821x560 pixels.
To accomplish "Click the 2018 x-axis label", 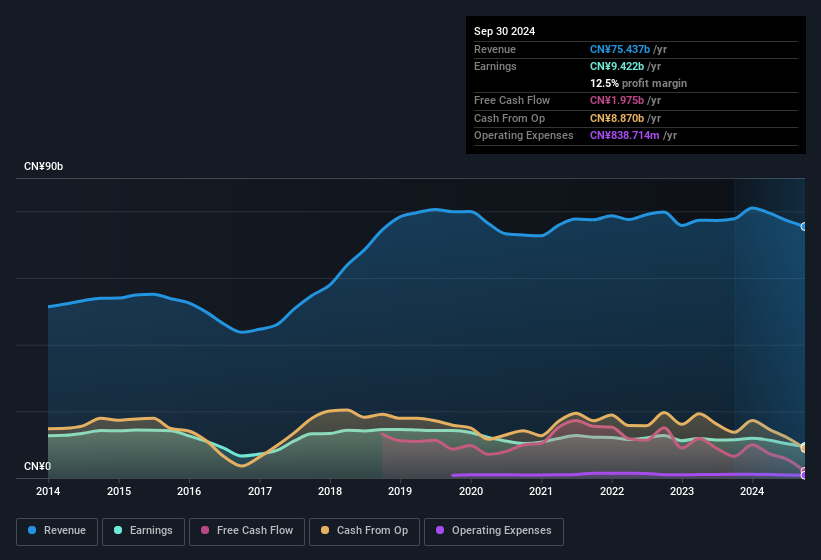I will coord(330,491).
